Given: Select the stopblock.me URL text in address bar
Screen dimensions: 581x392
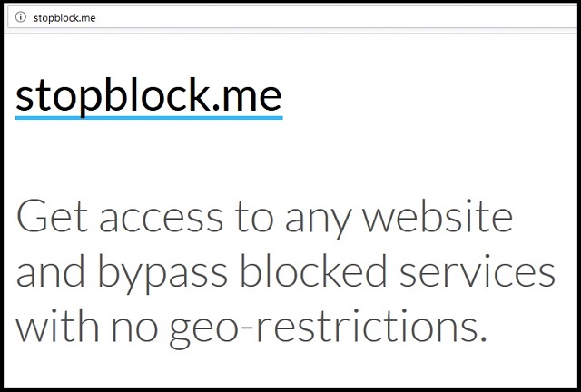Looking at the screenshot, I should (64, 18).
